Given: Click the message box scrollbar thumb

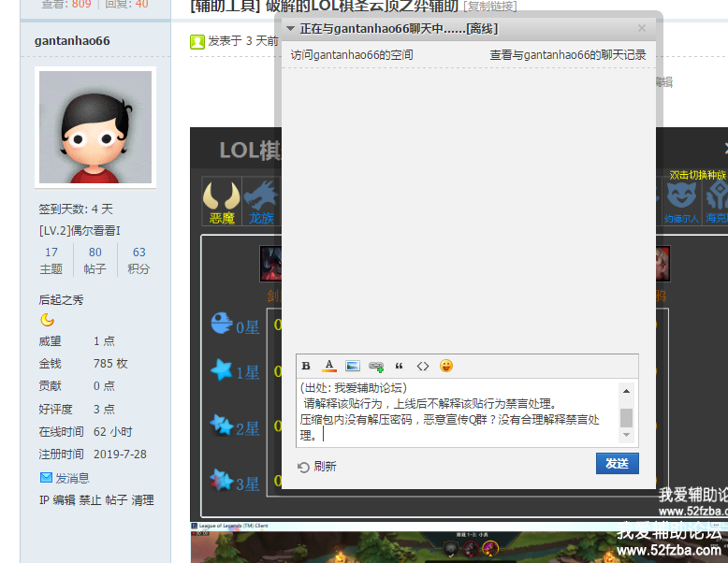Looking at the screenshot, I should pos(626,417).
